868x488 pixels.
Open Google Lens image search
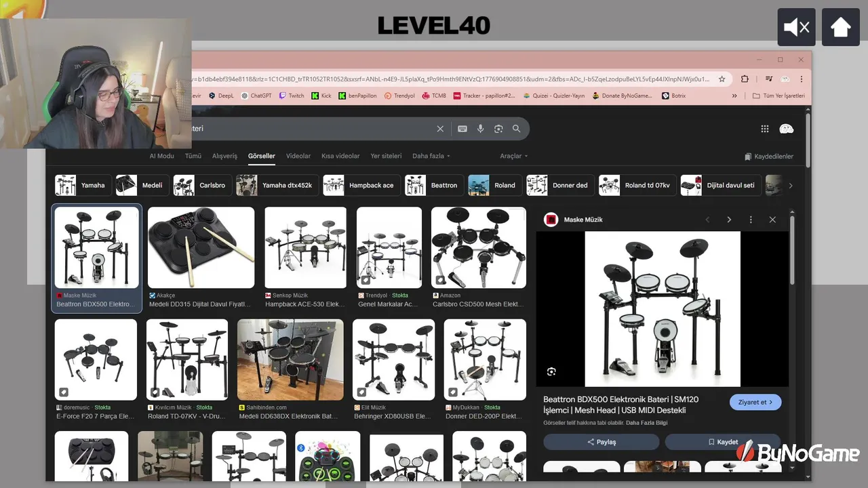point(498,129)
